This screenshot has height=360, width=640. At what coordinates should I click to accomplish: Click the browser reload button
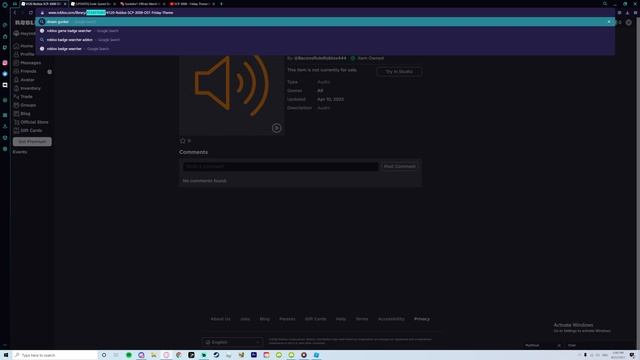click(x=31, y=13)
